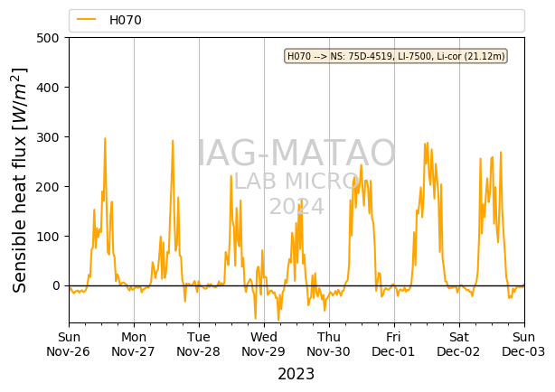555x392 pixels.
Task: Click the y-axis tick label 0
Action: pos(56,285)
